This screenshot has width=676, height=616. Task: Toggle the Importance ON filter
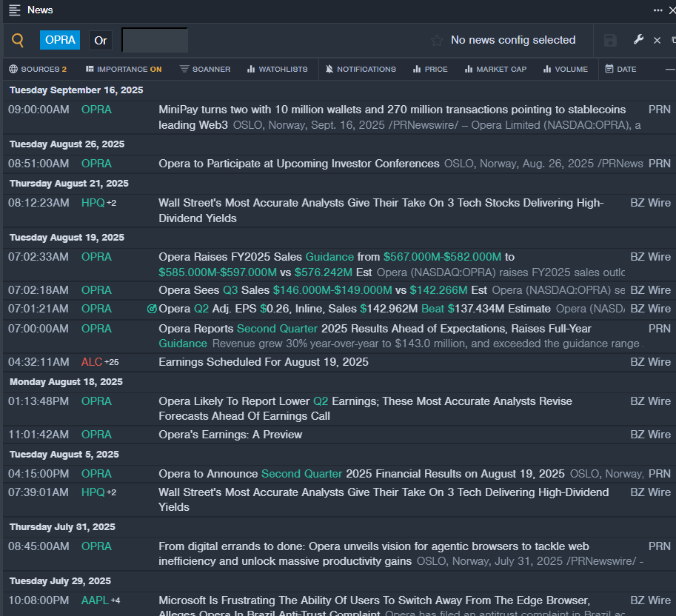coord(124,69)
